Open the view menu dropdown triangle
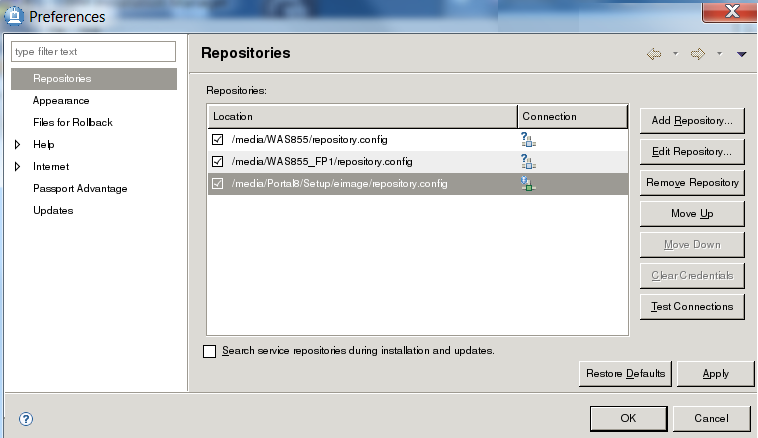 742,55
